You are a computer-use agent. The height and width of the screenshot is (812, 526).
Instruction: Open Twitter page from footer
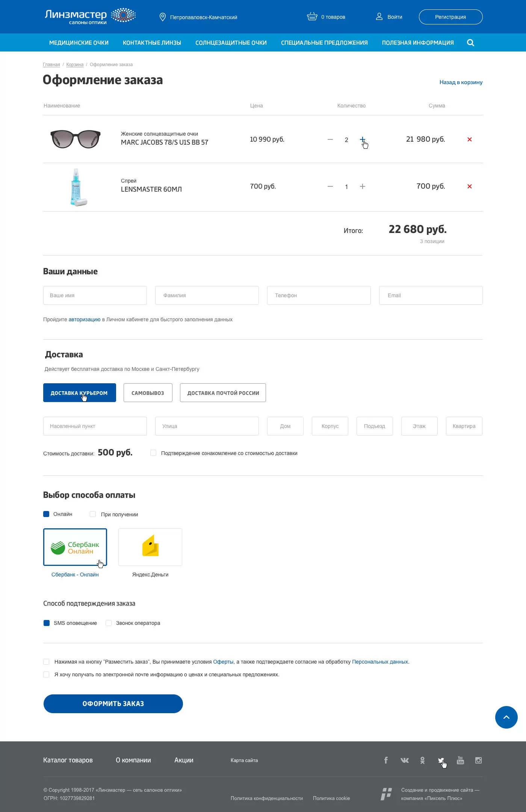click(441, 760)
